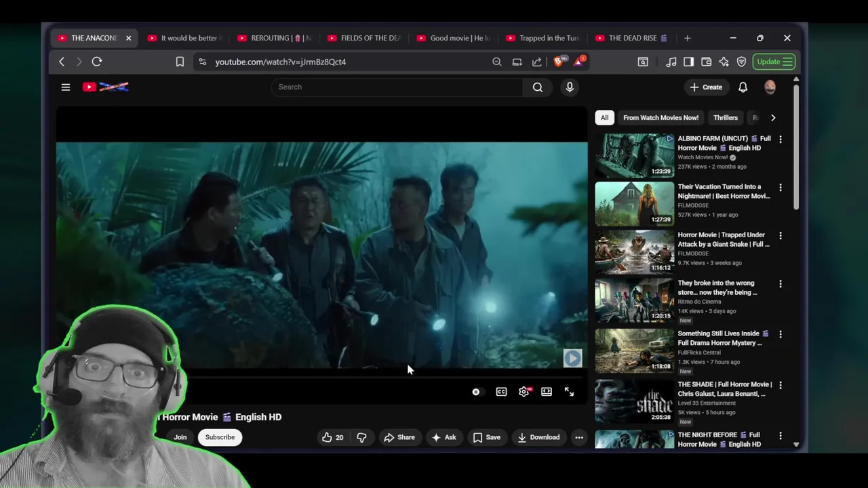Show next filter chips with right chevron
This screenshot has width=868, height=488.
click(x=773, y=117)
